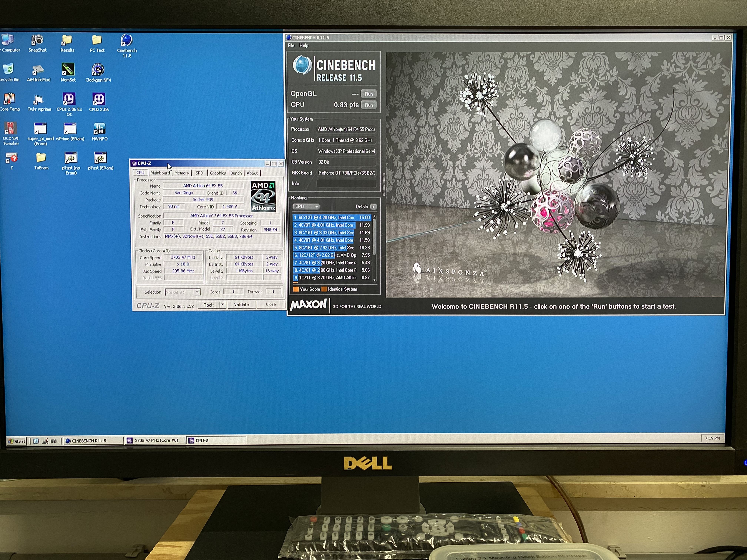
Task: Click the Info field in Your System
Action: pyautogui.click(x=346, y=184)
